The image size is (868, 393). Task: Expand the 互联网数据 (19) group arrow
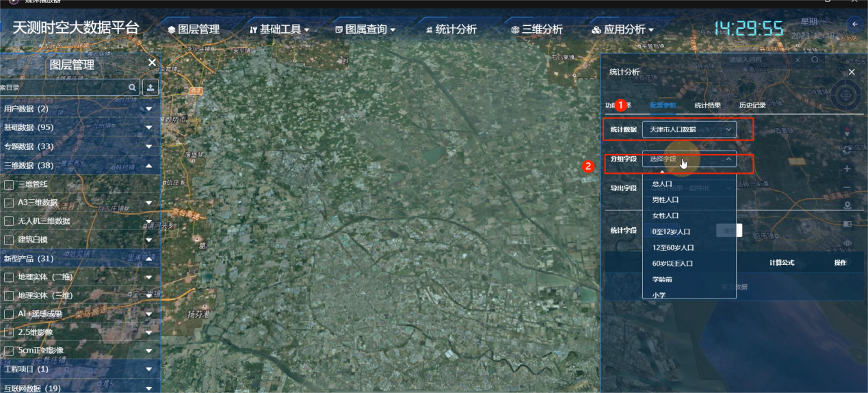[149, 388]
